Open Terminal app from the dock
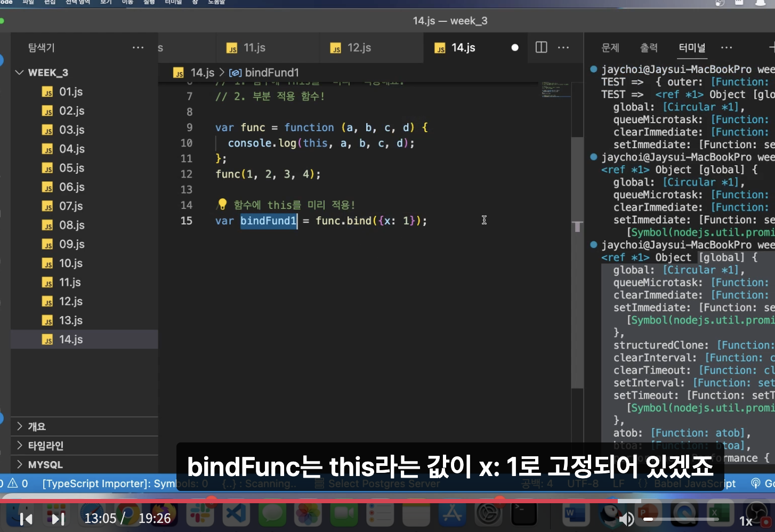The width and height of the screenshot is (775, 532). tap(524, 514)
